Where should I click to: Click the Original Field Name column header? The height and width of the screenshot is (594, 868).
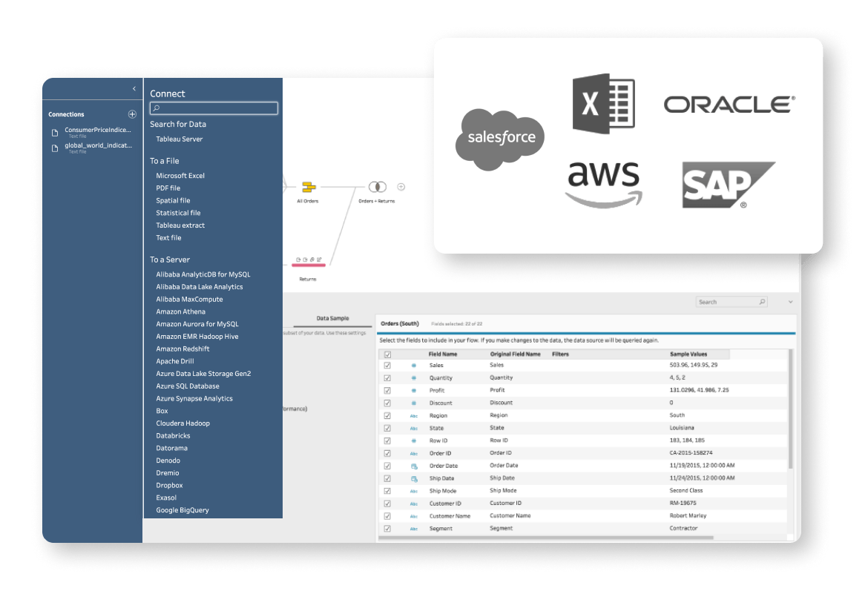click(x=516, y=354)
